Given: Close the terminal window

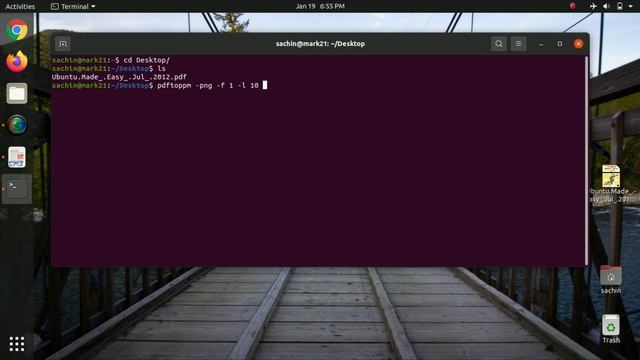Looking at the screenshot, I should (578, 44).
